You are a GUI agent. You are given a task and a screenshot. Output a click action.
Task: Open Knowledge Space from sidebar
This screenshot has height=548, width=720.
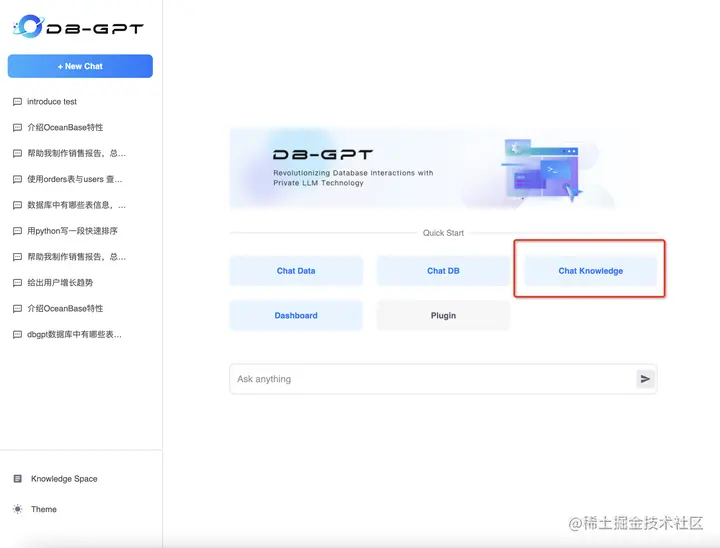click(64, 479)
